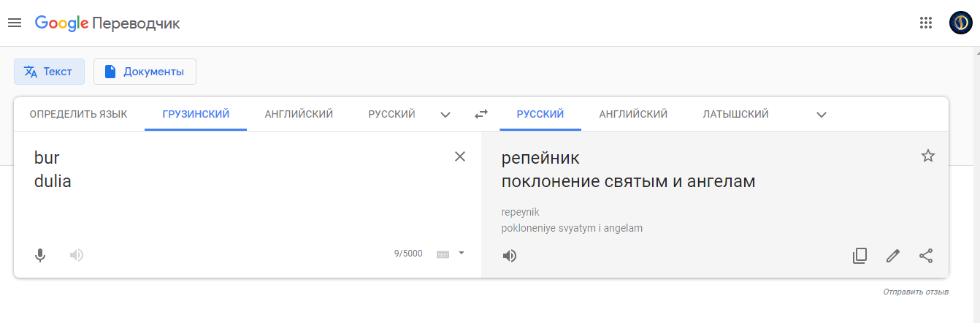Share the translation
This screenshot has height=323, width=980.
coord(926,256)
